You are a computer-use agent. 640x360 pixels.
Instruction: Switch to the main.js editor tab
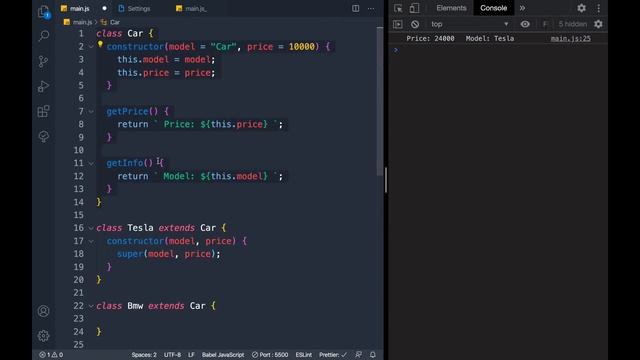pyautogui.click(x=79, y=8)
